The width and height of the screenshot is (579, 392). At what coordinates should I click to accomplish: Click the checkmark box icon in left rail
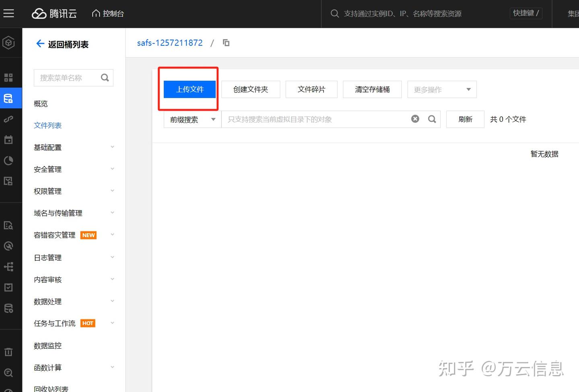click(x=8, y=287)
